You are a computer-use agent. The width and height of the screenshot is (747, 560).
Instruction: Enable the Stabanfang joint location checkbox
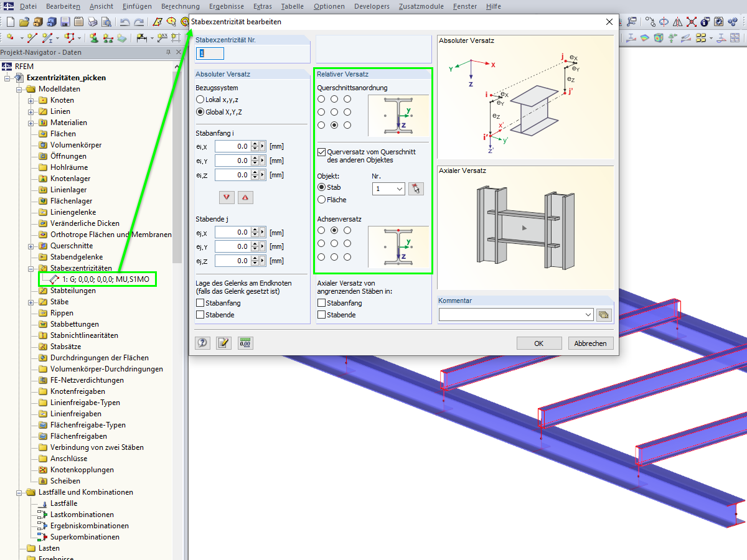point(200,303)
